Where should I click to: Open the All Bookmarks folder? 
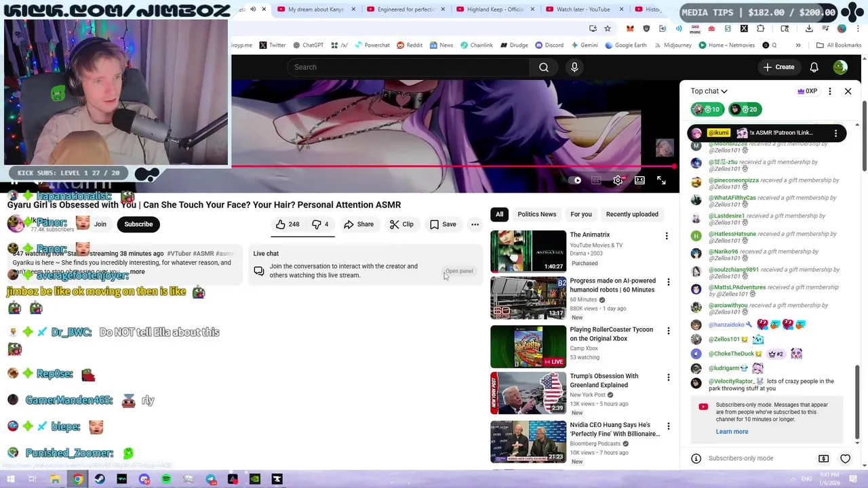pyautogui.click(x=839, y=45)
